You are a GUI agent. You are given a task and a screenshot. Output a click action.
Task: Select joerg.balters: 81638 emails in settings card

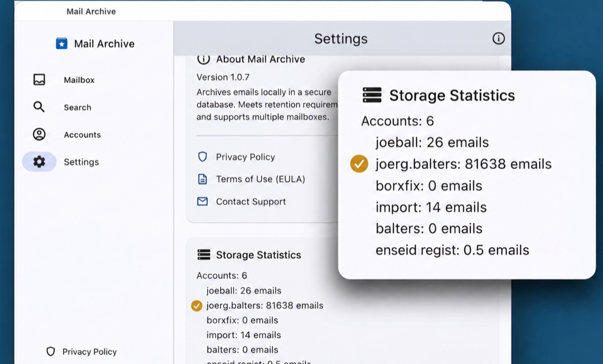(x=265, y=305)
